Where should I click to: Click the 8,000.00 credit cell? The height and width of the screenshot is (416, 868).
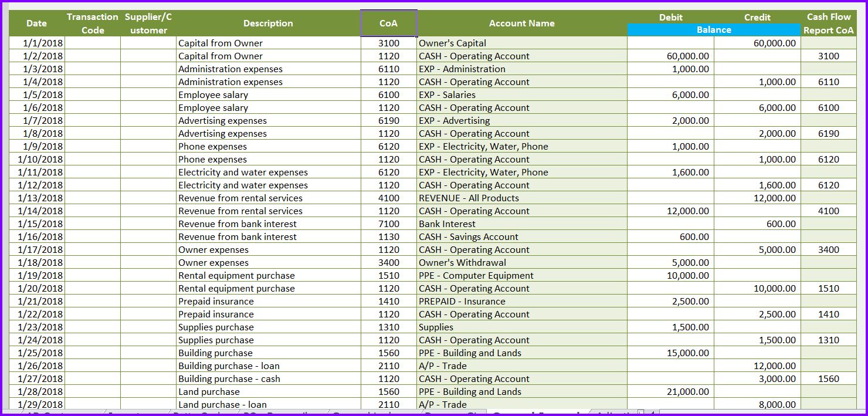coord(757,404)
